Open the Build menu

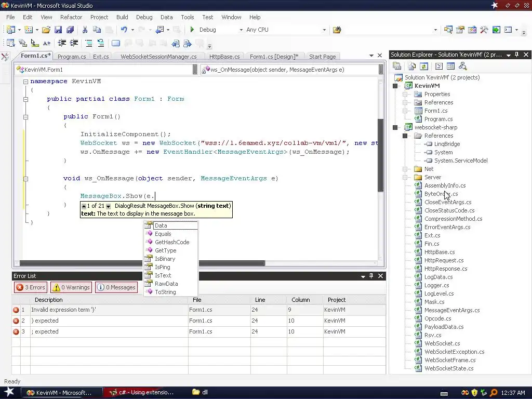pyautogui.click(x=122, y=17)
